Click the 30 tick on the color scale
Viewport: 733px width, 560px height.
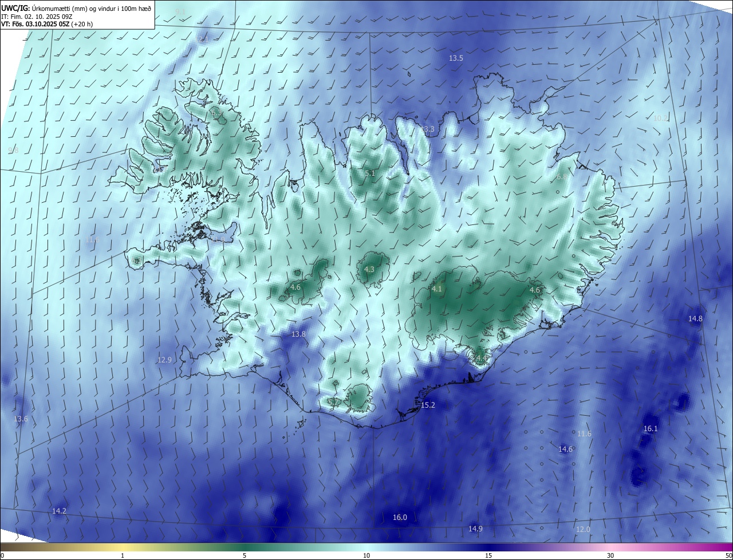610,555
